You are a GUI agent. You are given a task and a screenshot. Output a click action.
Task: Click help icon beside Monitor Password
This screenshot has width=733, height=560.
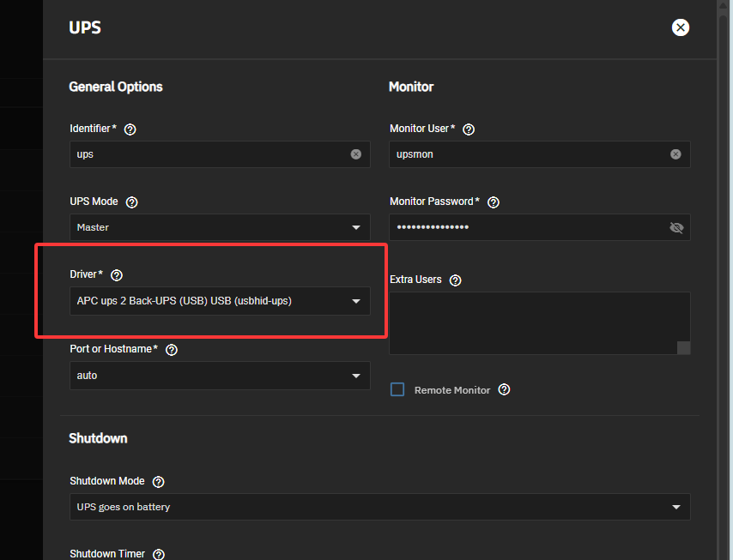[x=494, y=202]
